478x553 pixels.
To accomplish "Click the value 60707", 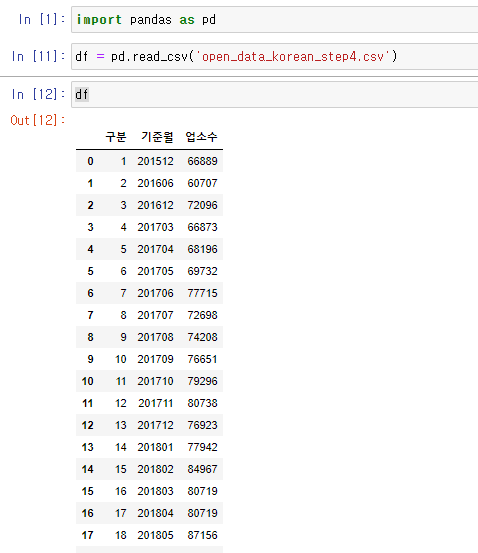I will (202, 183).
